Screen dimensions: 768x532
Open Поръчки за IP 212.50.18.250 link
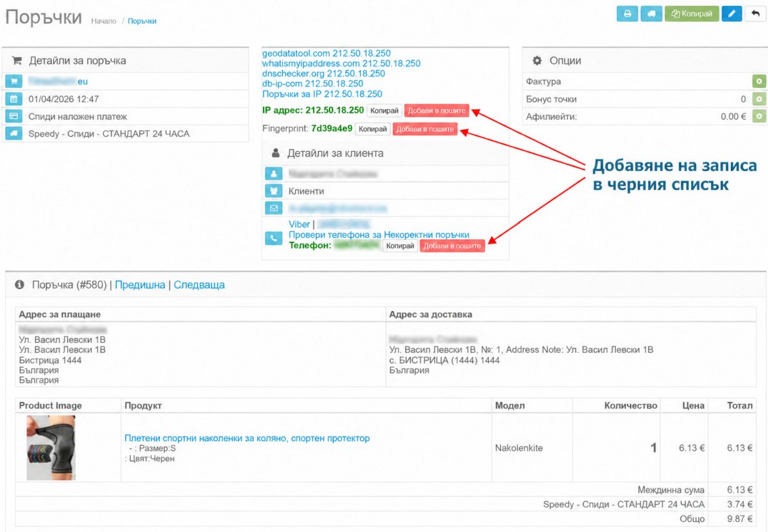323,94
